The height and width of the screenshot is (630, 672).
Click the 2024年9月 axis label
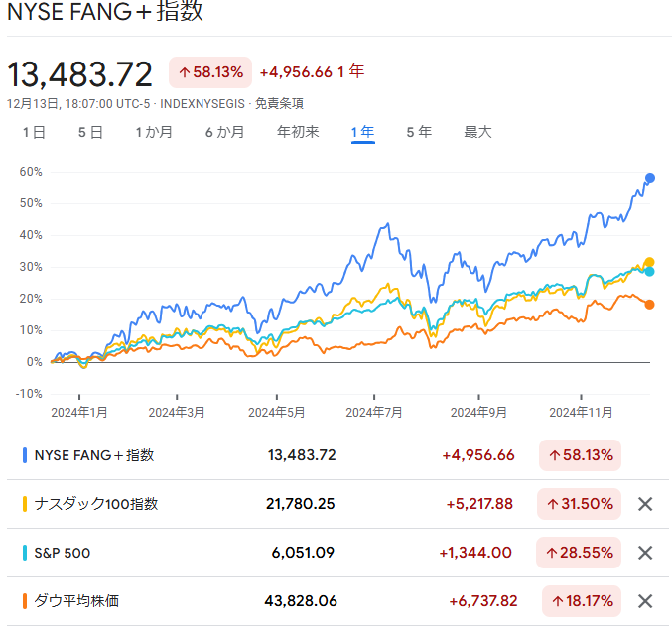point(478,413)
